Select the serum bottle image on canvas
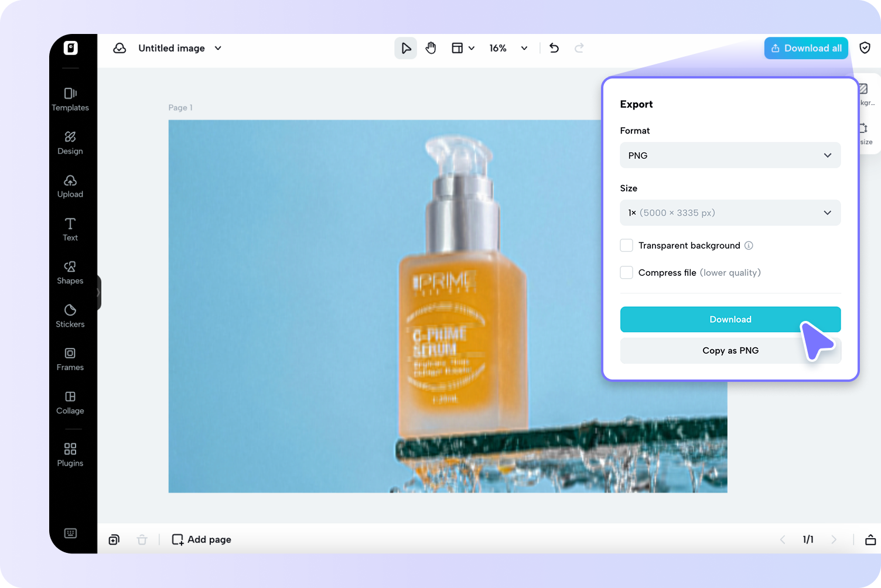881x588 pixels. pos(448,306)
